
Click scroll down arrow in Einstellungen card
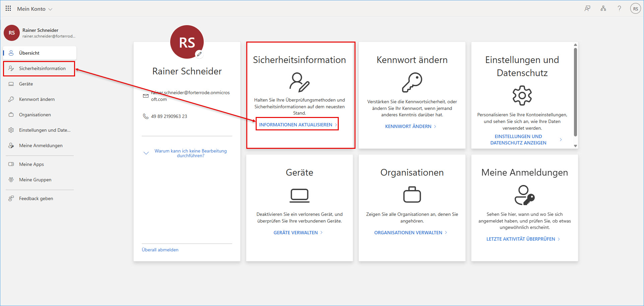click(x=575, y=146)
